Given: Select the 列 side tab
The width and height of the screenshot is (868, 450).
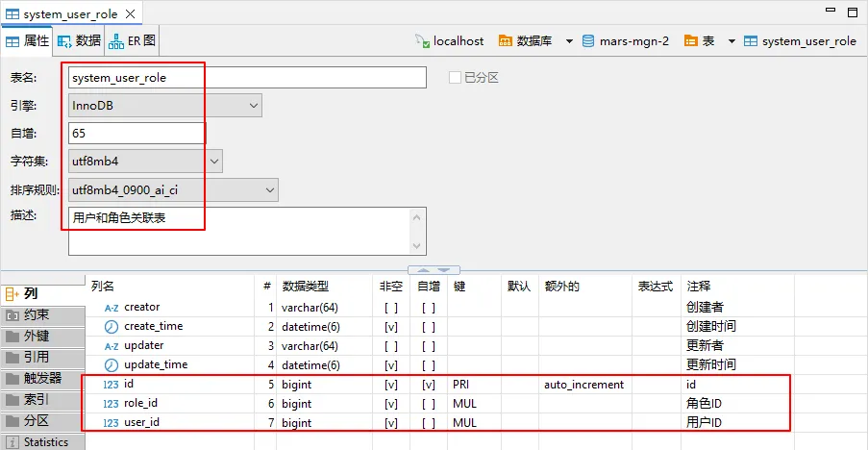Looking at the screenshot, I should pyautogui.click(x=42, y=293).
